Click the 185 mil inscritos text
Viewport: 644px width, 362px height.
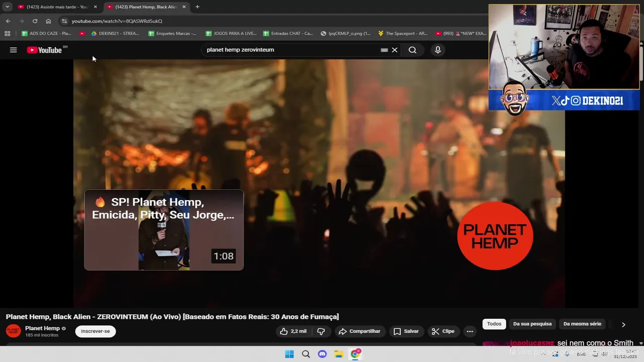click(x=42, y=335)
